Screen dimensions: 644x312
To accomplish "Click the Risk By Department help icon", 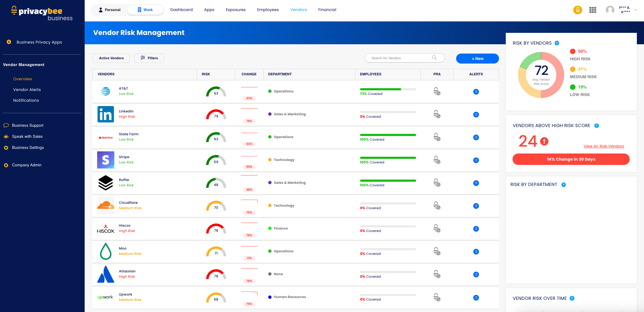I will click(x=564, y=185).
